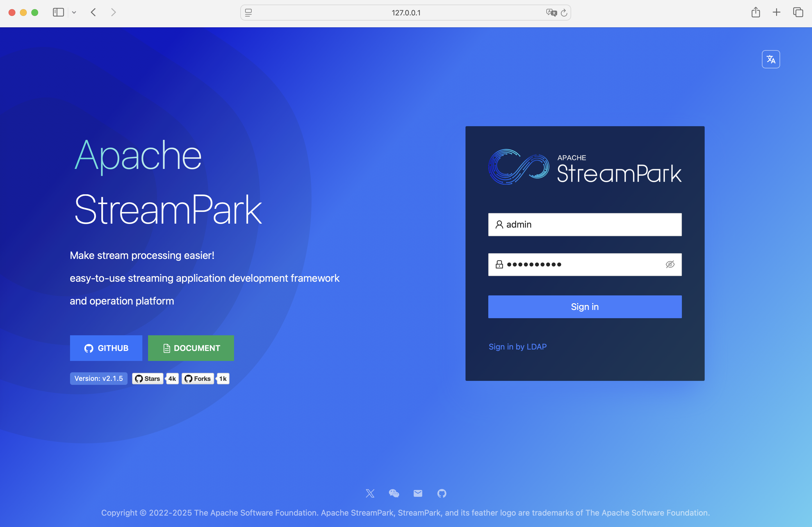Click the Sign in by LDAP link
The image size is (812, 527).
(x=517, y=346)
